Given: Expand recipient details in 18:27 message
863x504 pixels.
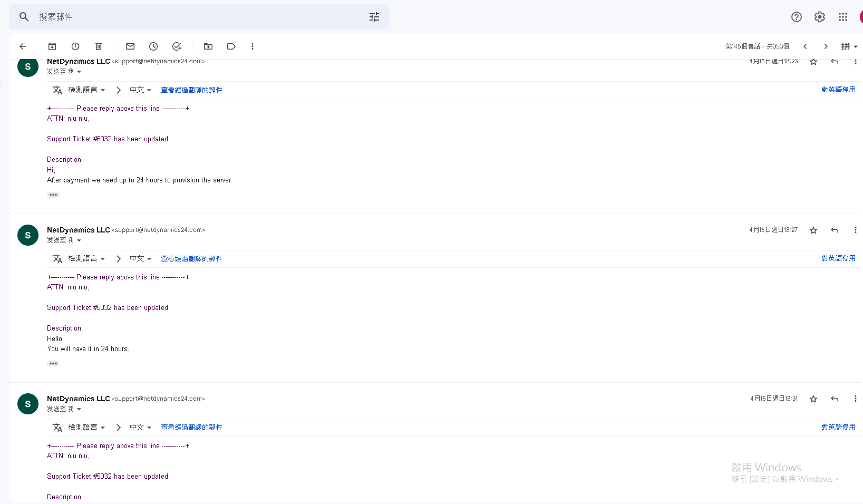Looking at the screenshot, I should coord(79,240).
